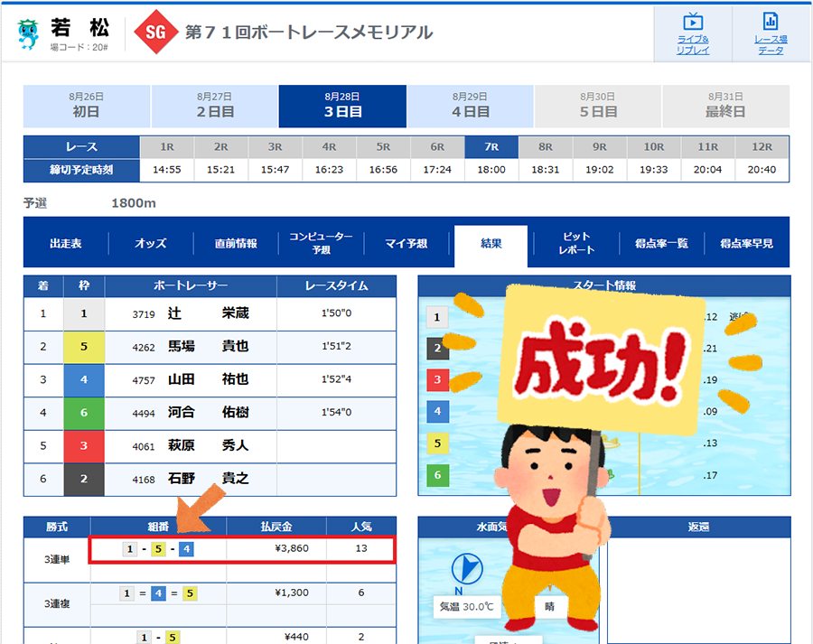The width and height of the screenshot is (813, 644).
Task: Click the 3連単 bet type label
Action: click(57, 559)
